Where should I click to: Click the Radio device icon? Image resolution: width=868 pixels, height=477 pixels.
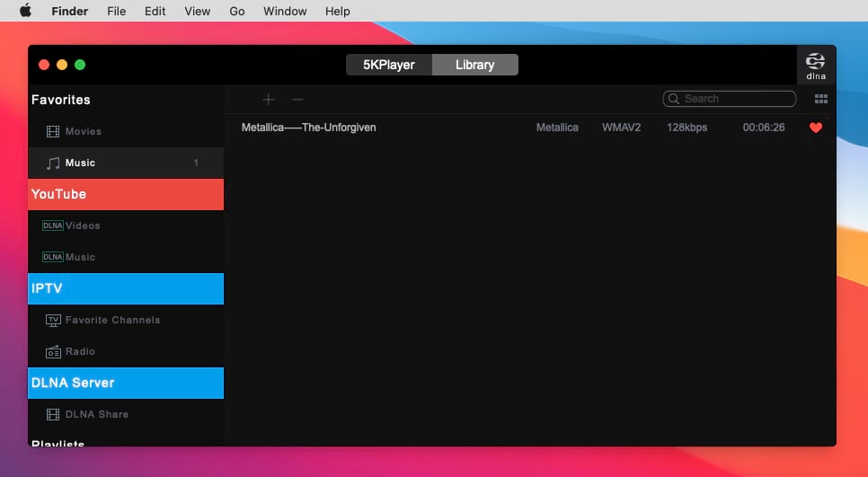[53, 352]
